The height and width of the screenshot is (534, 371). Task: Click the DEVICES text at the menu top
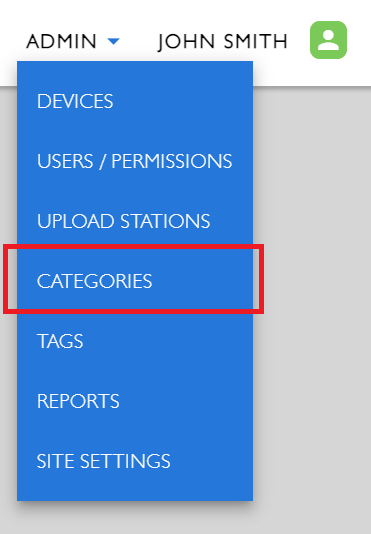click(75, 101)
